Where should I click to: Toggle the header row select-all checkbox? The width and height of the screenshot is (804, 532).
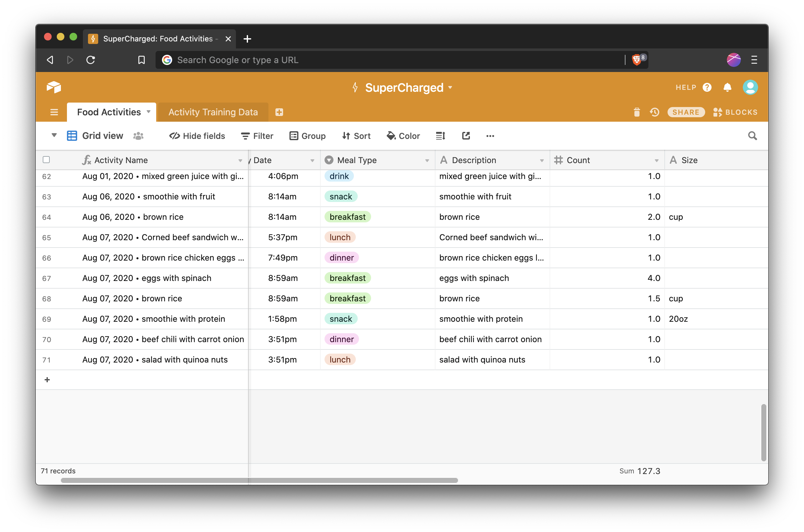(x=46, y=159)
